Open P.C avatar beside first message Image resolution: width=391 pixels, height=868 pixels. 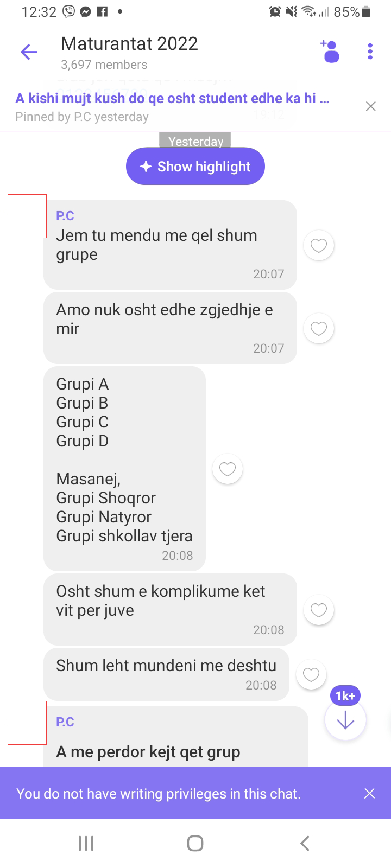pos(27,216)
